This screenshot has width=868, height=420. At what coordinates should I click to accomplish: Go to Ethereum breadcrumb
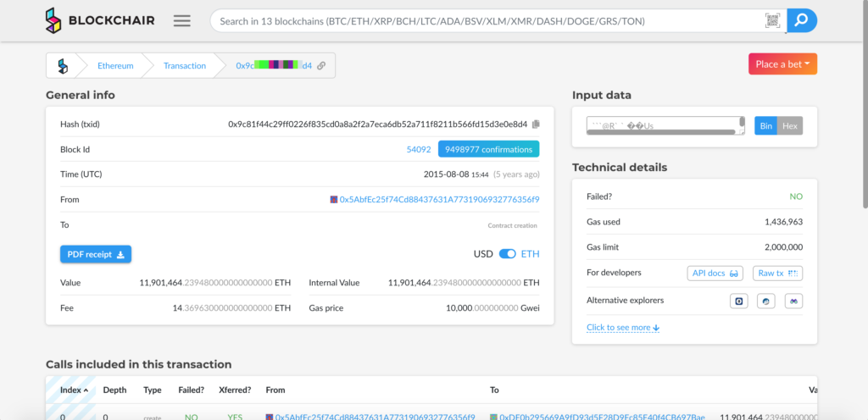pos(115,66)
